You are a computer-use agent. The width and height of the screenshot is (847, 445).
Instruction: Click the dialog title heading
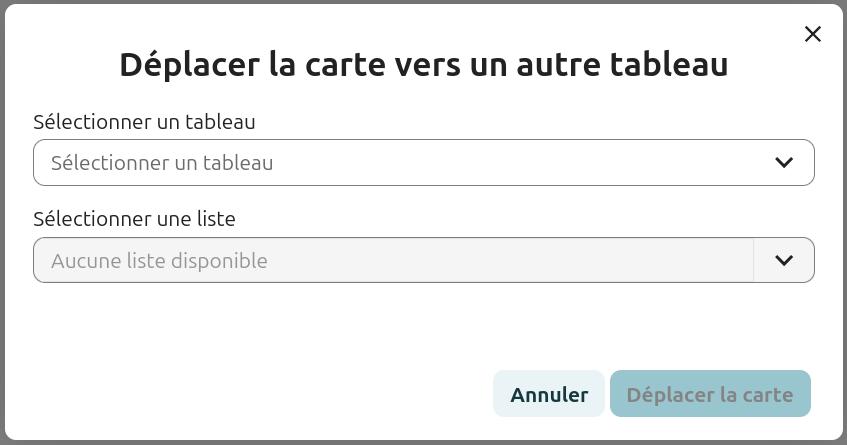coord(423,64)
